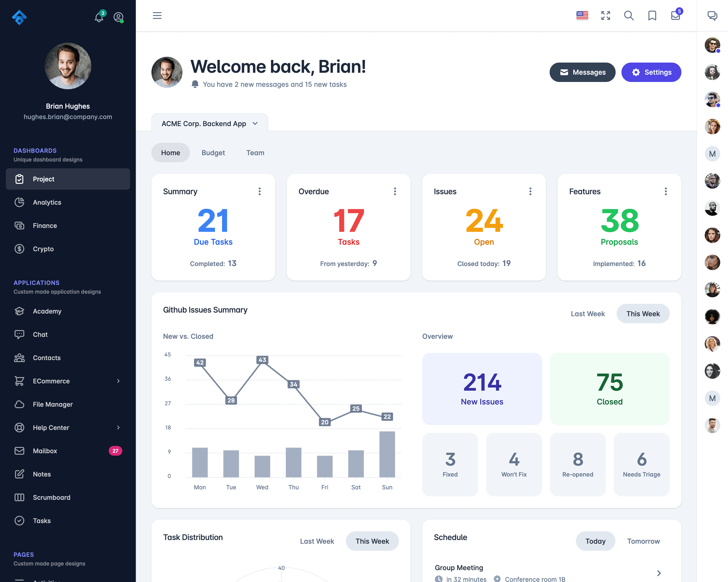Select the Budget tab
The width and height of the screenshot is (728, 582).
point(213,153)
